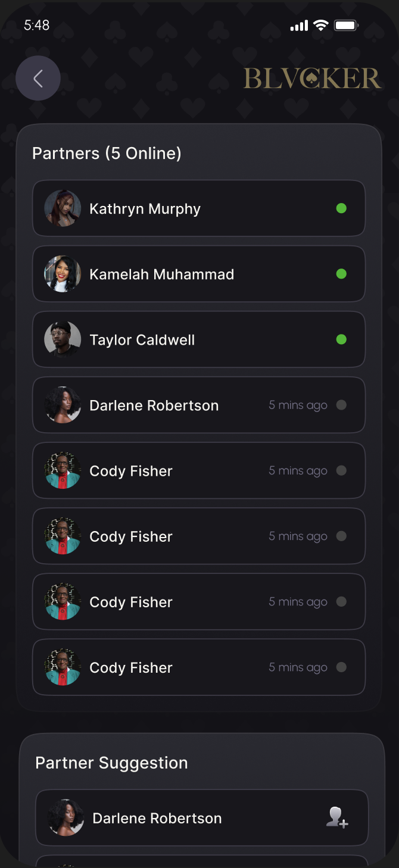Screen dimensions: 399x868
Task: Select the Taylor Caldwell partner name
Action: [x=142, y=340]
